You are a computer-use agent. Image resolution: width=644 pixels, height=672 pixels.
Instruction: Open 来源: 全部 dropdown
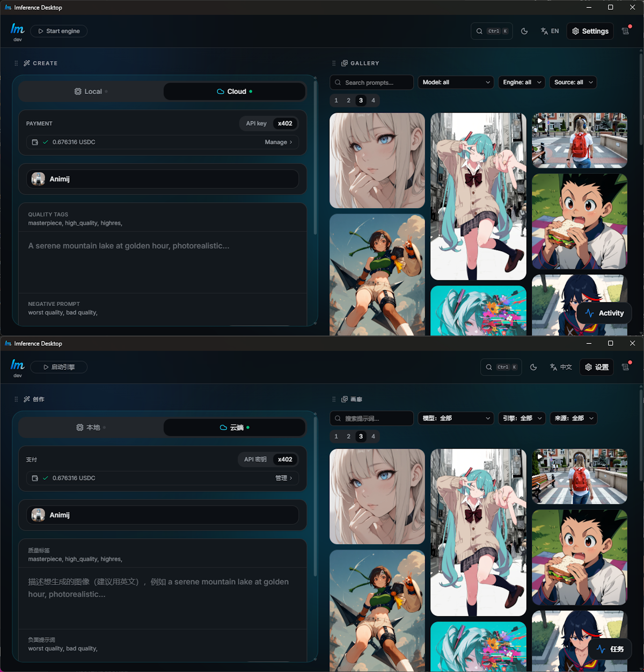[573, 419]
